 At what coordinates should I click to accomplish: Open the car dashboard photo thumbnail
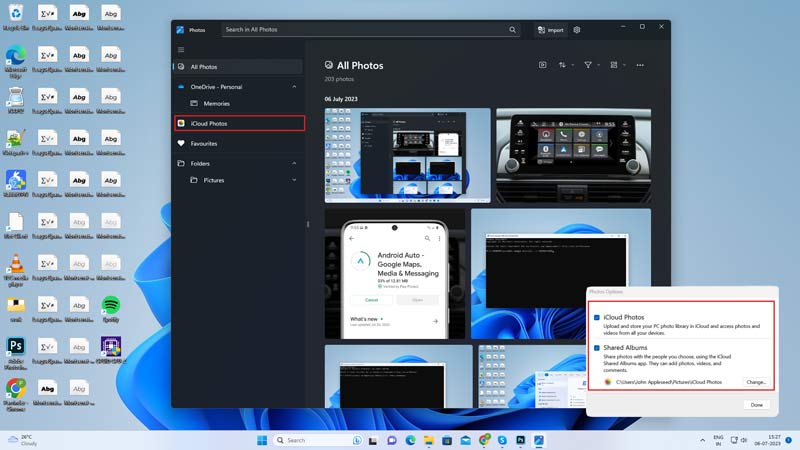[x=573, y=156]
